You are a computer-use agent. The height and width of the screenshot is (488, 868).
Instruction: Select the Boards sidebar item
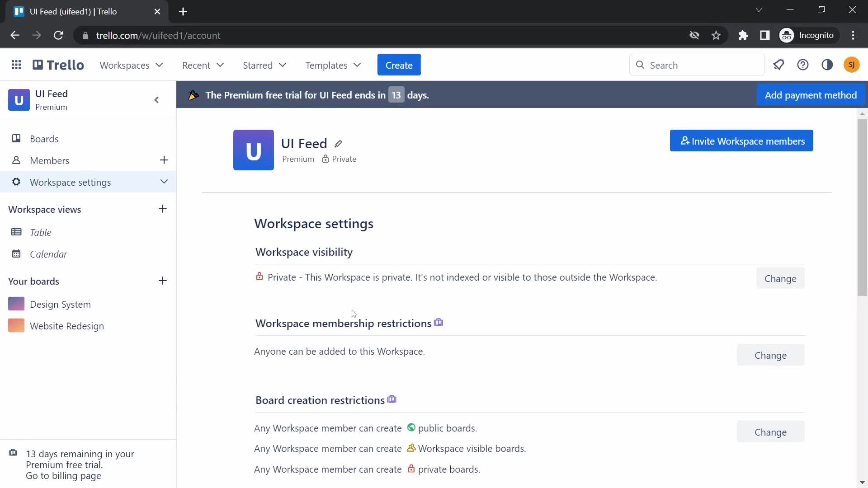click(x=44, y=138)
